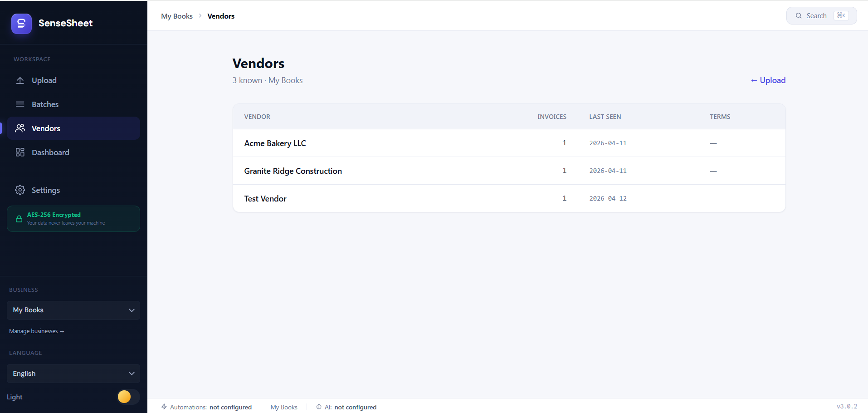Open Batches via its sidebar icon
Screen dimensions: 868x413
coord(20,104)
